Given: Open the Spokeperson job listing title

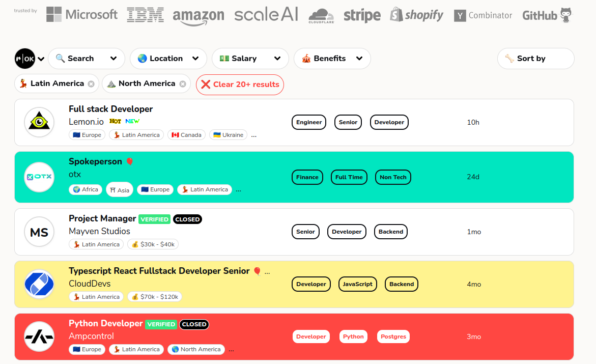Looking at the screenshot, I should click(95, 162).
